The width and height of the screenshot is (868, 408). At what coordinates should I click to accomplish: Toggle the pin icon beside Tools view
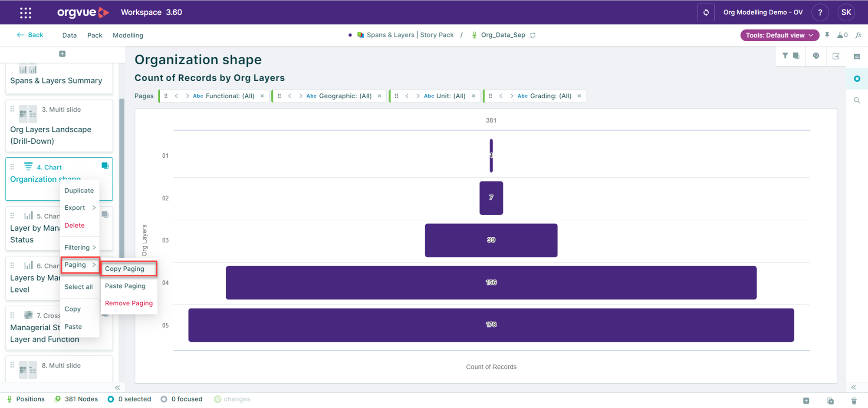(x=827, y=35)
